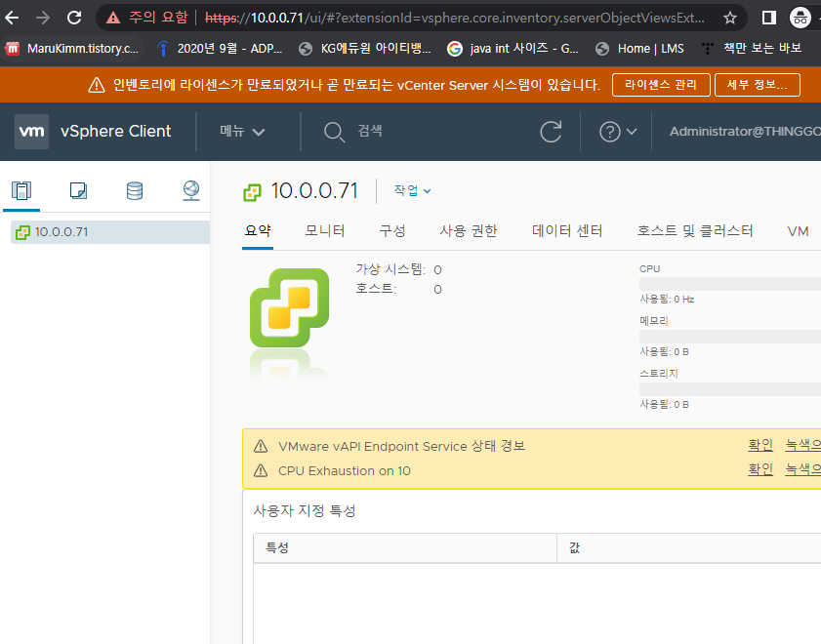This screenshot has width=821, height=644.
Task: Click the 세부 정보 button in banner
Action: pyautogui.click(x=758, y=85)
